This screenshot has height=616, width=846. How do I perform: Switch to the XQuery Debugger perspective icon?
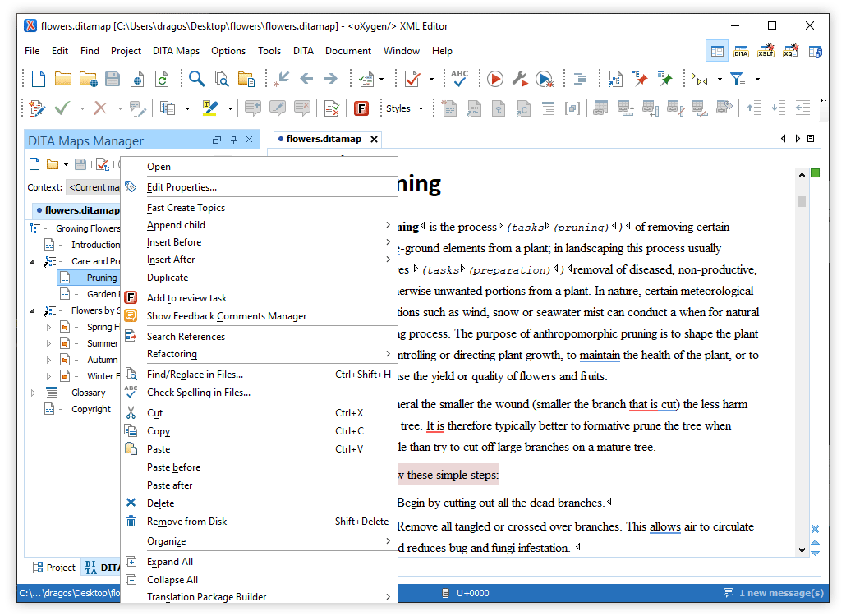[790, 52]
